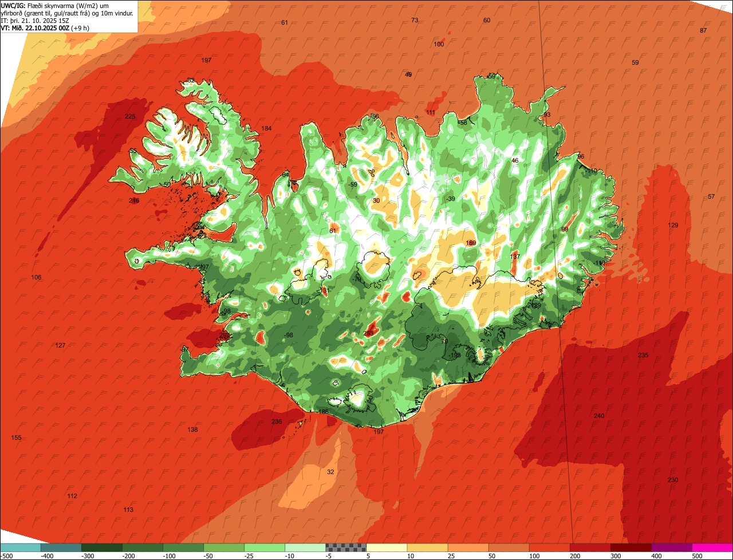Click the map value '112'
This screenshot has width=733, height=560.
72,496
